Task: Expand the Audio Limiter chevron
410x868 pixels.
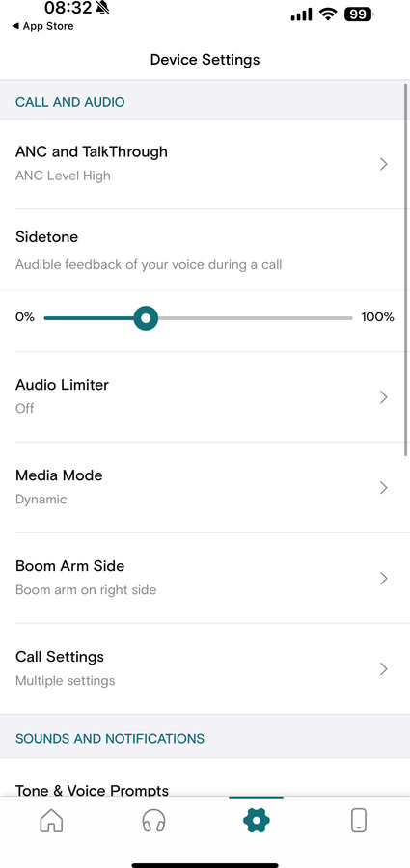Action: point(383,397)
